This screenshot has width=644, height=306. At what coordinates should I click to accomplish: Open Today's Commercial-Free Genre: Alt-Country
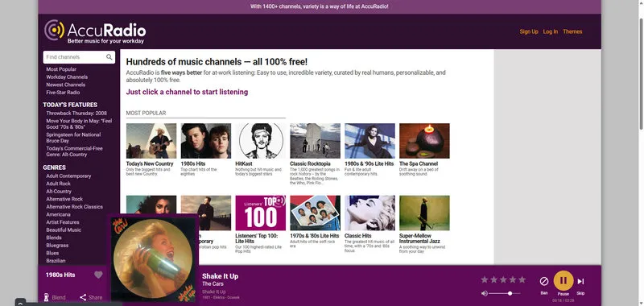coord(74,151)
